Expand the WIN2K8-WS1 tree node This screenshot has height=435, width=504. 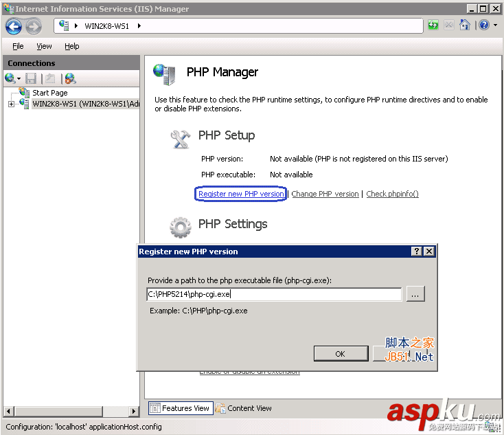tap(11, 104)
